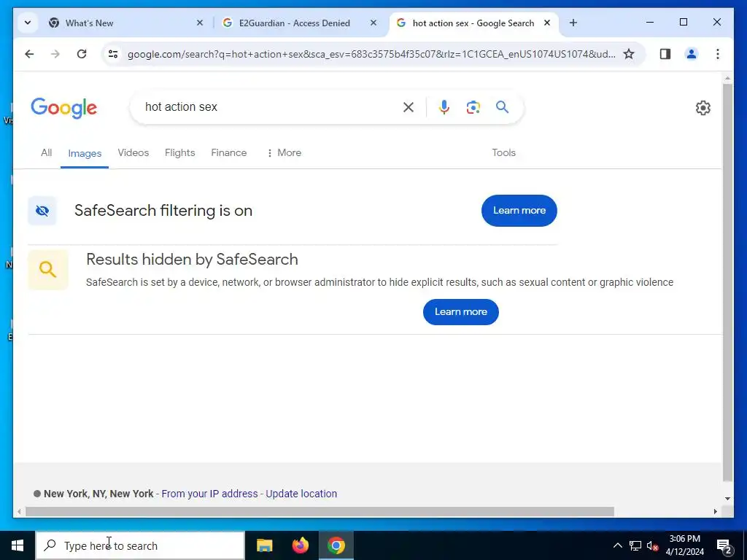747x560 pixels.
Task: Click the Windows taskbar search box
Action: 140,545
